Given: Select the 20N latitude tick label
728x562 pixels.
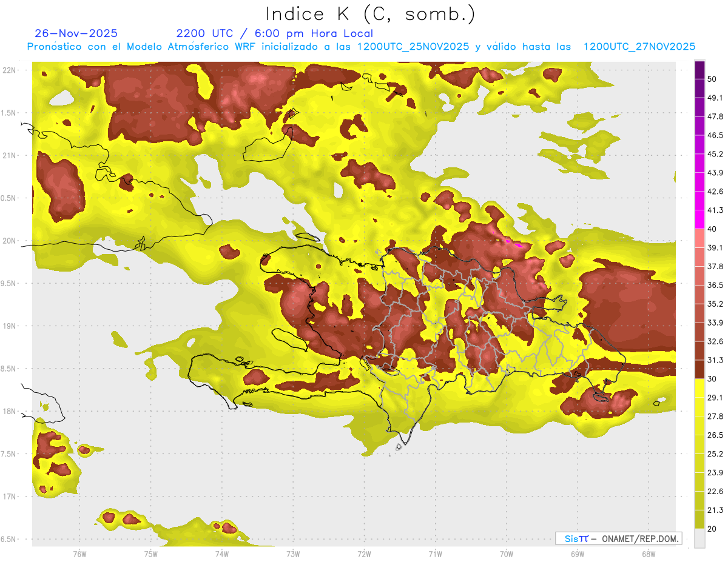Looking at the screenshot, I should pyautogui.click(x=10, y=241).
